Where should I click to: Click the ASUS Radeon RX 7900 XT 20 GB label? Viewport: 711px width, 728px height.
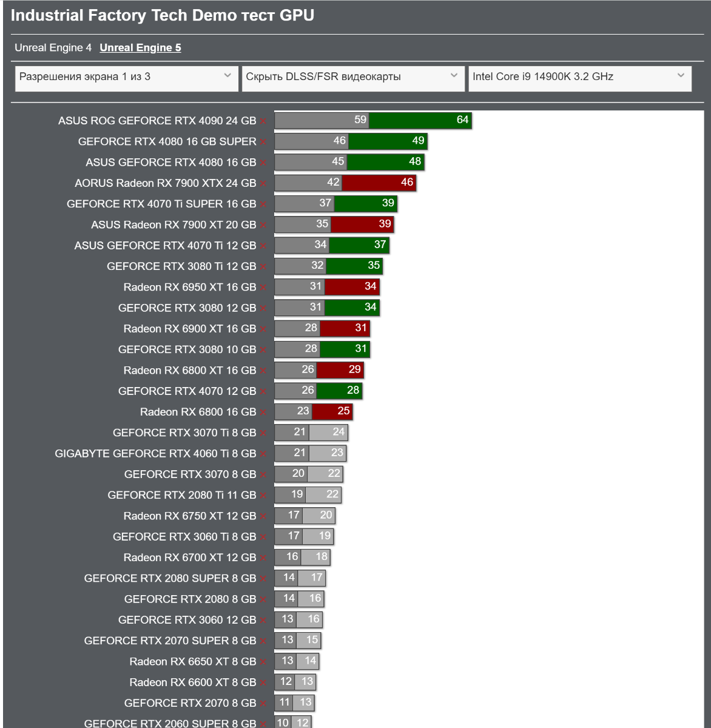(174, 224)
